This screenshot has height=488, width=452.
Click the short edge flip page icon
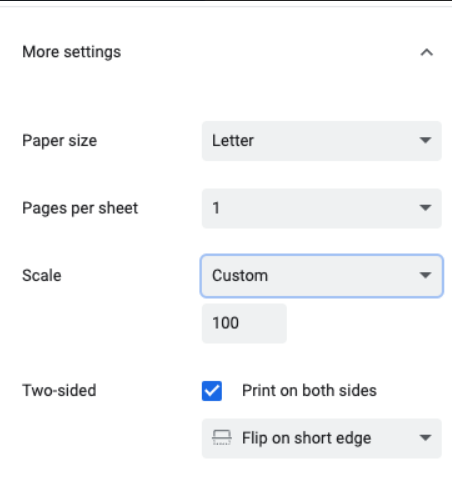222,438
